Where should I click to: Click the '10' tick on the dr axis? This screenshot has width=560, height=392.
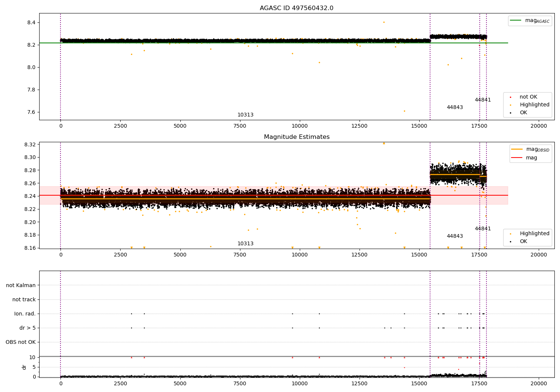32,357
